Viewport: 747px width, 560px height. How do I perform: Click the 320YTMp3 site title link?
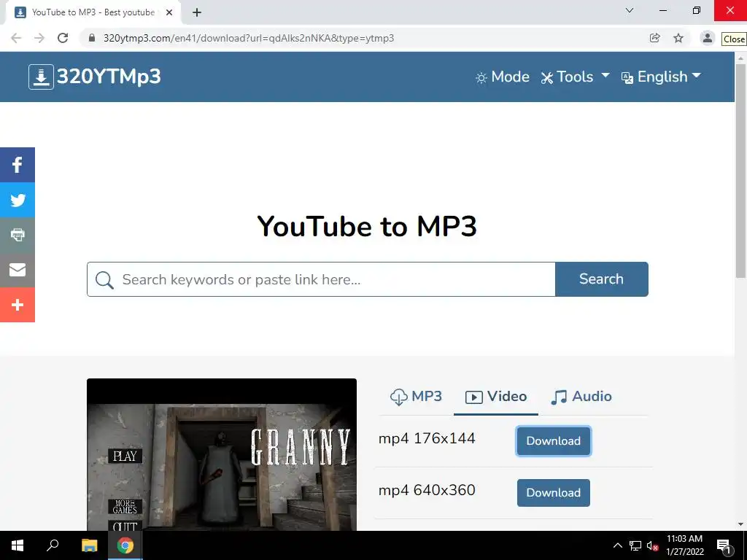109,77
